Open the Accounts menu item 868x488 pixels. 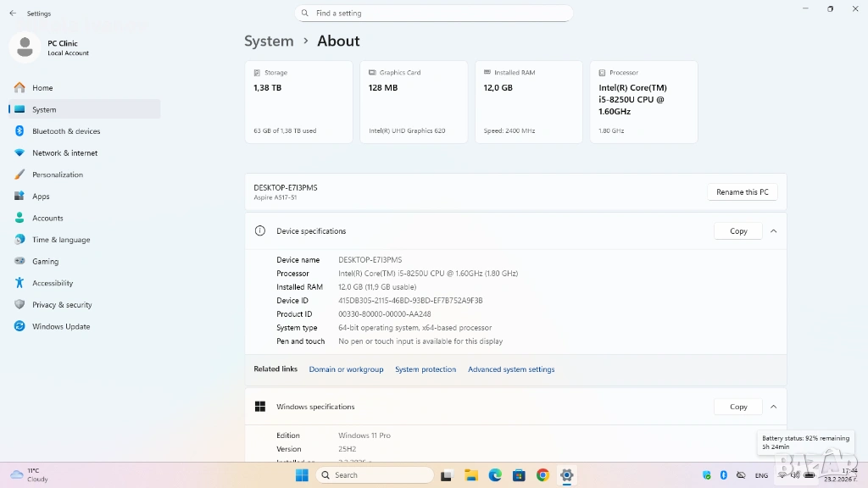[47, 218]
